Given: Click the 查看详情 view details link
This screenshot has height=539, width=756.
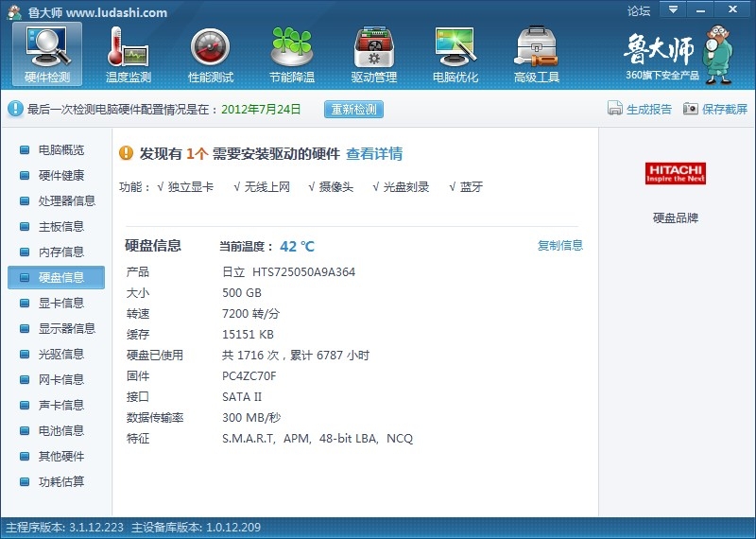Looking at the screenshot, I should pos(374,154).
